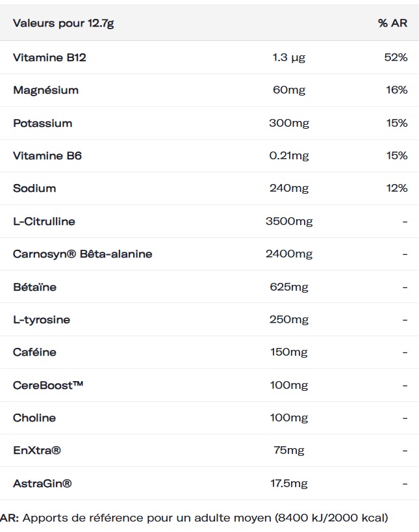
Task: Select the Magnésium row label
Action: tap(45, 90)
